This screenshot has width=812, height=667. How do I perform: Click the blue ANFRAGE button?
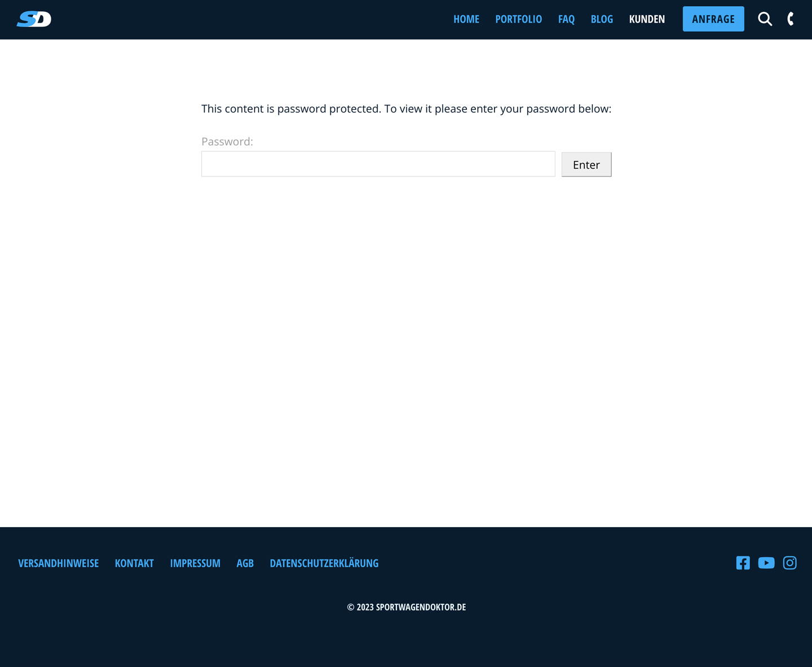(713, 19)
